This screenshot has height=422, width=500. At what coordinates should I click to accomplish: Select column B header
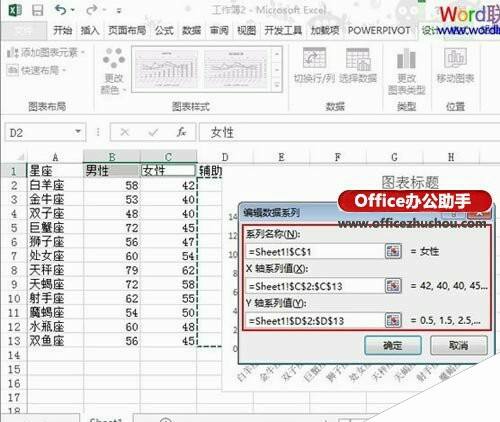click(x=112, y=157)
